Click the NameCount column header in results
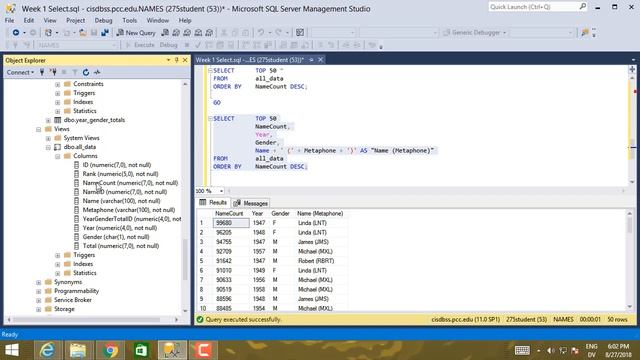 (229, 213)
